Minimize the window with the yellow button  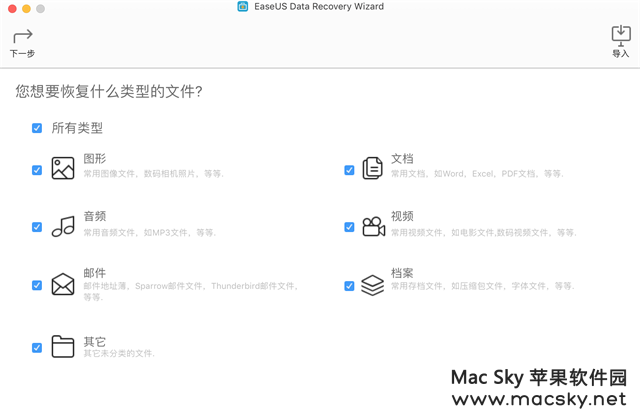[27, 9]
